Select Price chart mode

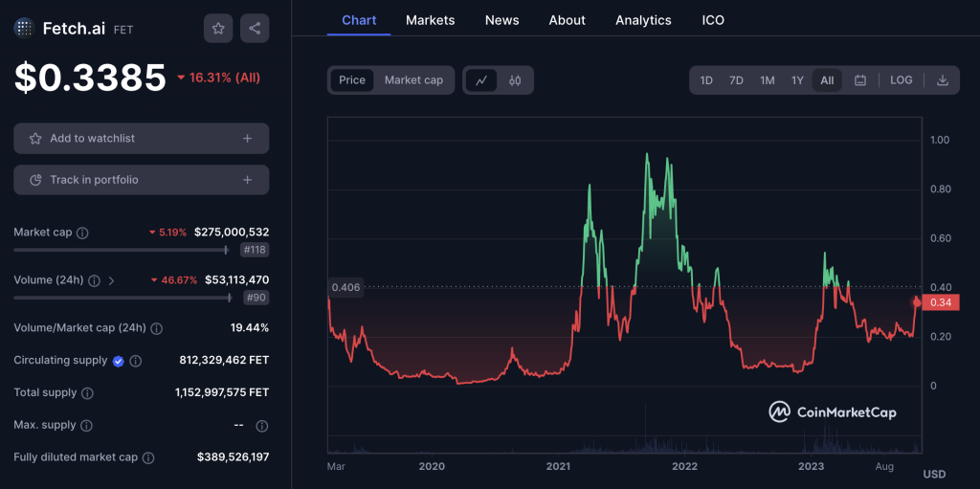tap(352, 80)
